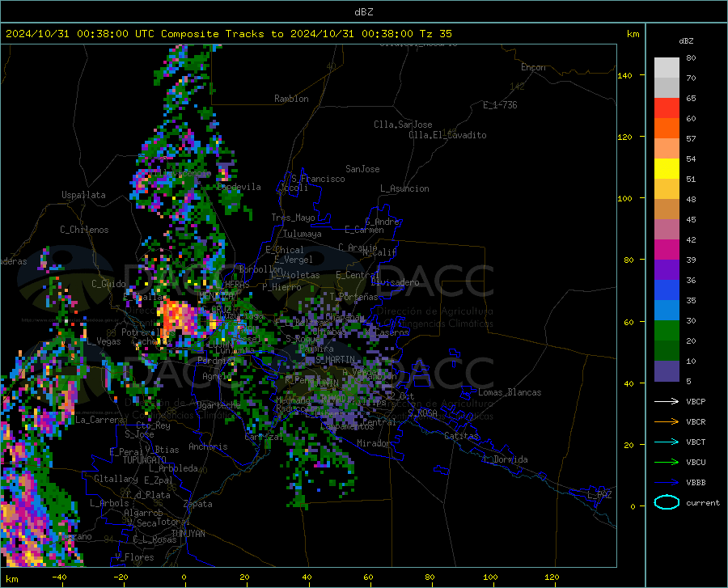The image size is (728, 588).
Task: Click the 'SanJose' map label
Action: pos(362,169)
